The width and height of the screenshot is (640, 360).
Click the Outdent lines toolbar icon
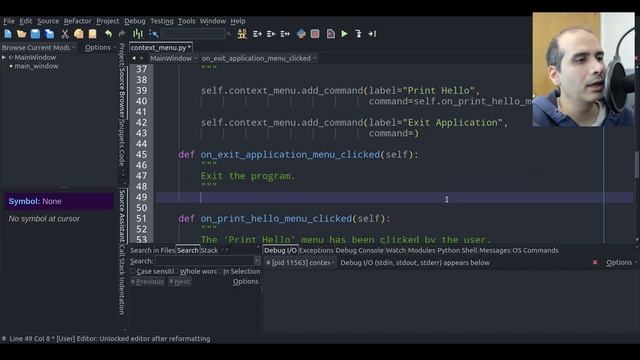click(271, 34)
